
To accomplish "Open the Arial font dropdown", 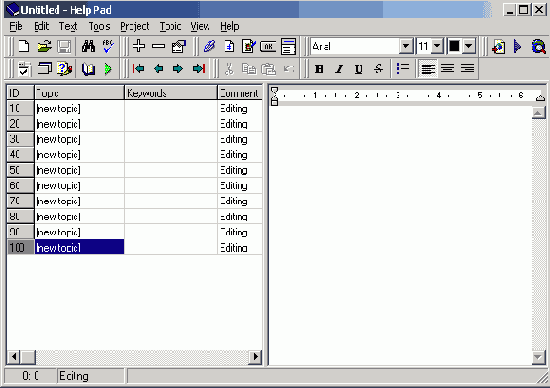I will click(x=406, y=46).
